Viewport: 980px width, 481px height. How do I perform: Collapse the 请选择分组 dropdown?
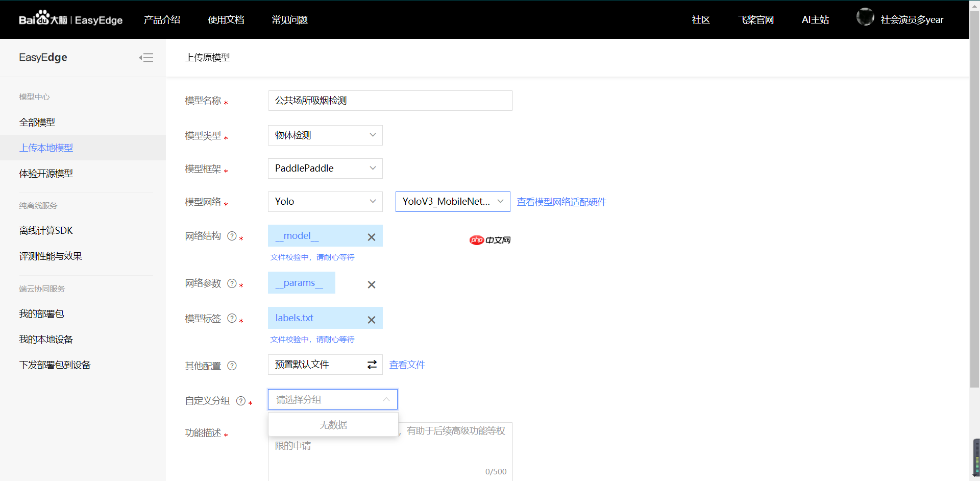(386, 399)
